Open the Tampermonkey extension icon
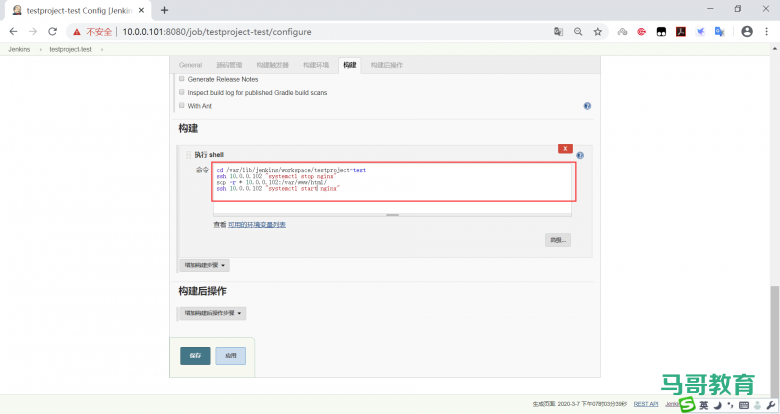780x414 pixels. pyautogui.click(x=661, y=31)
